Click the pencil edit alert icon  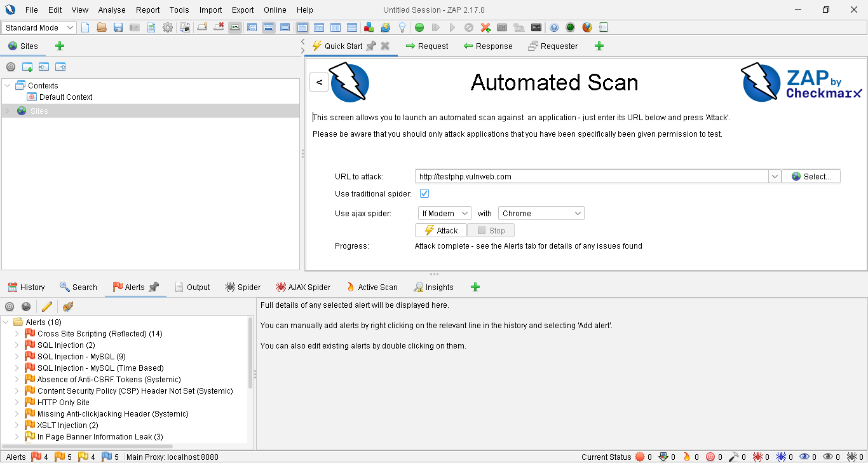[x=46, y=307]
